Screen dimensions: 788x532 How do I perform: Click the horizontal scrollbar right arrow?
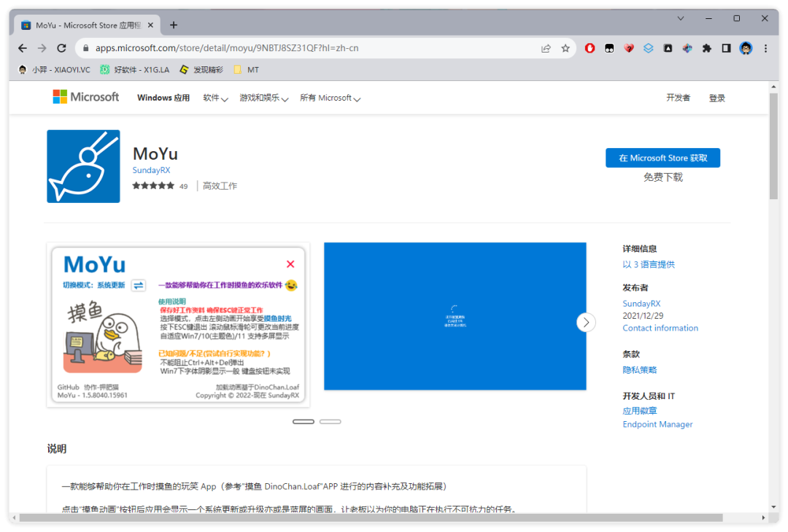tap(763, 517)
